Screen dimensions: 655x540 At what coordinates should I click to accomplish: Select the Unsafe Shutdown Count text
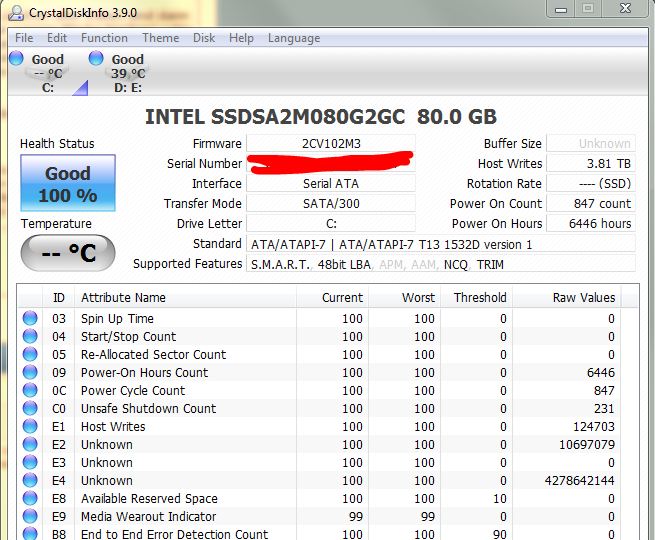[x=148, y=408]
